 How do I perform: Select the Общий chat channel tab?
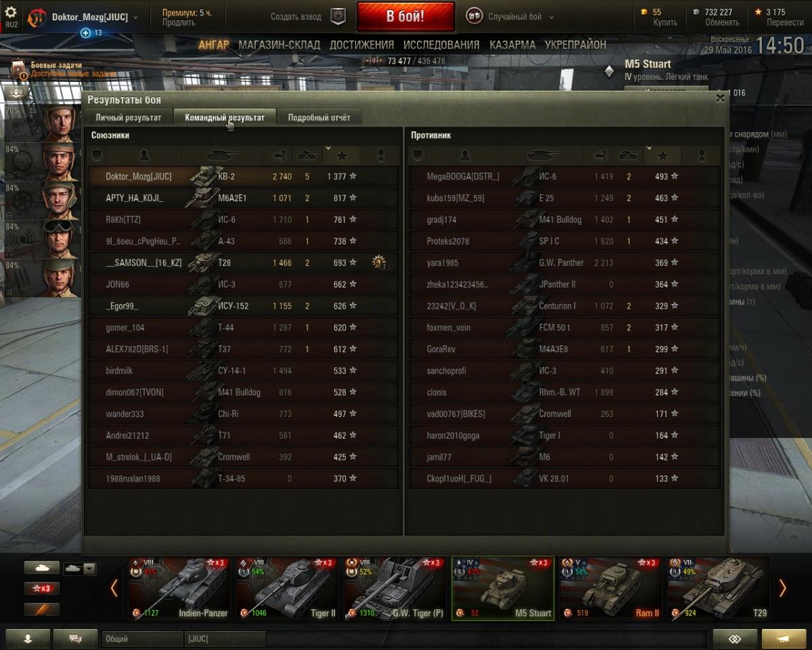pyautogui.click(x=142, y=638)
